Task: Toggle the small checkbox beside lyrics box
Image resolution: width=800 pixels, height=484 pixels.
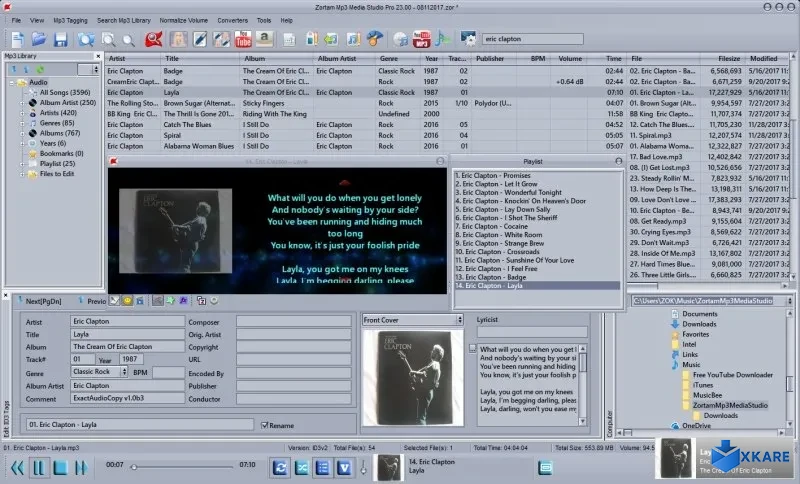Action: (472, 349)
